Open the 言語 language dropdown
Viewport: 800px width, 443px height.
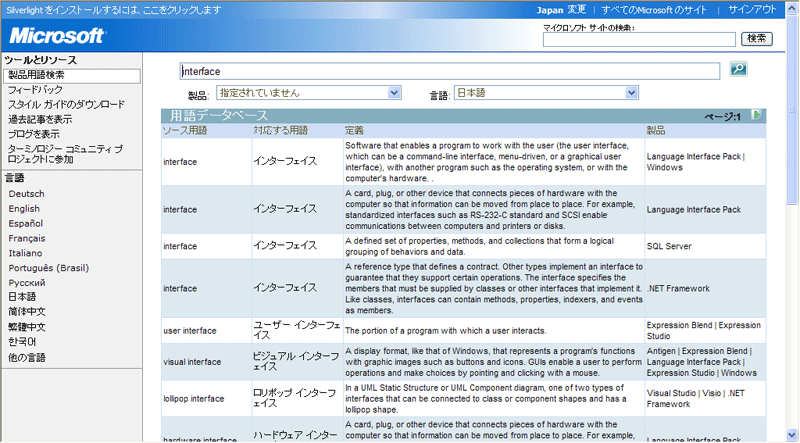(546, 93)
